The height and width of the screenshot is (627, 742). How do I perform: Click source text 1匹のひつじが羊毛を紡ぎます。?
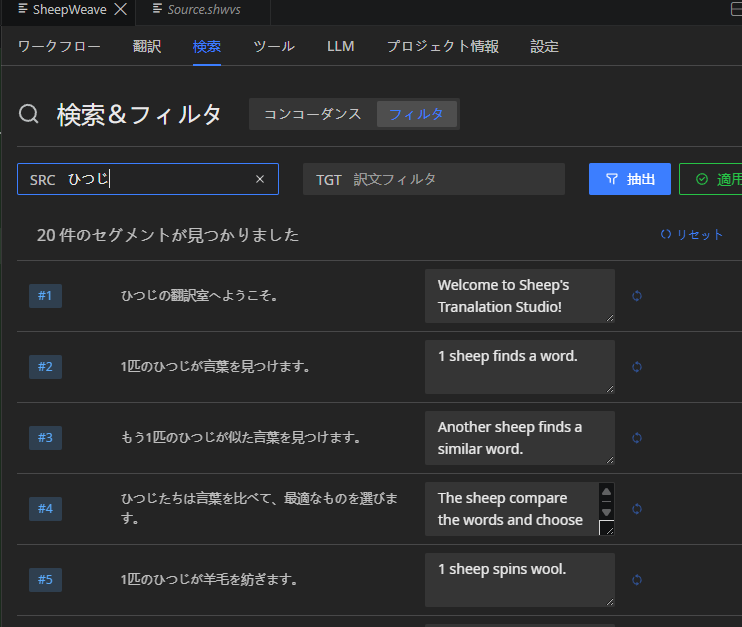209,580
